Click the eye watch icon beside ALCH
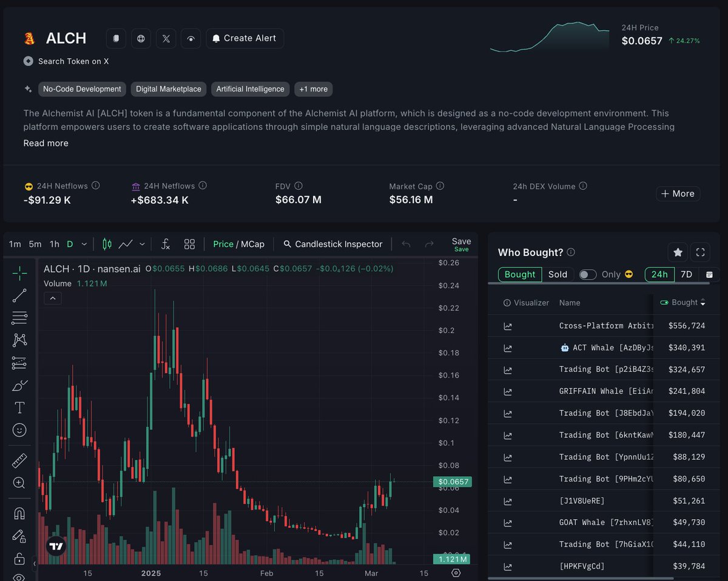Image resolution: width=728 pixels, height=581 pixels. pyautogui.click(x=190, y=38)
